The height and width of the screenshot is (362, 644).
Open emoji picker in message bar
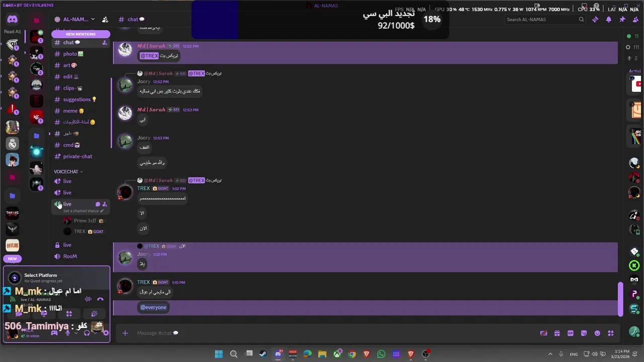(597, 333)
